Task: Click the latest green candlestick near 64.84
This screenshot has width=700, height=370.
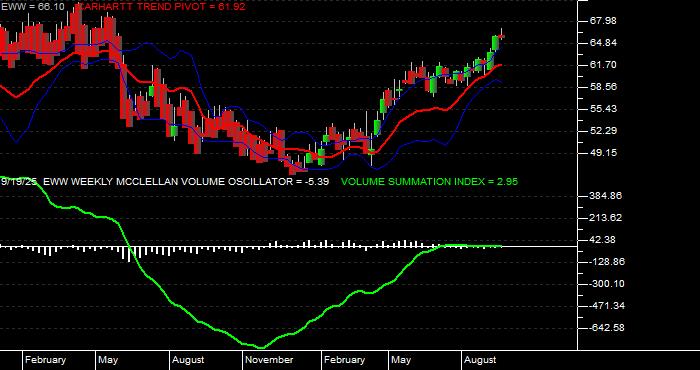Action: pos(496,43)
